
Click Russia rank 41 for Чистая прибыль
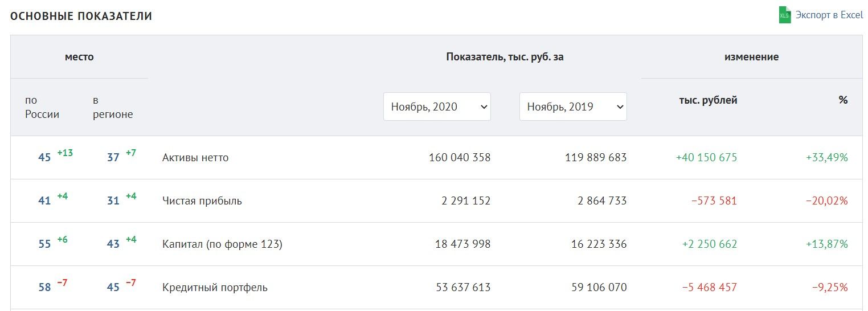click(45, 201)
